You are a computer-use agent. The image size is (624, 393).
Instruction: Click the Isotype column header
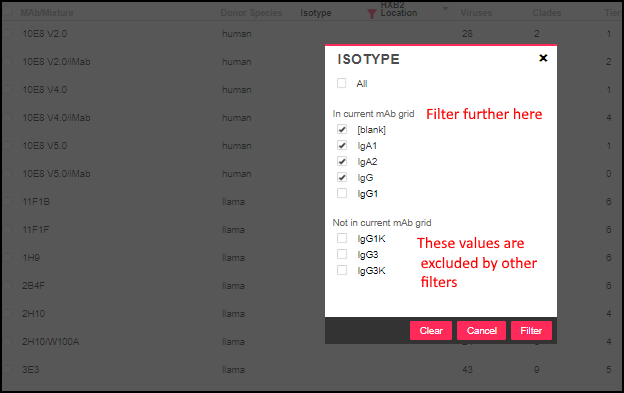pos(316,13)
